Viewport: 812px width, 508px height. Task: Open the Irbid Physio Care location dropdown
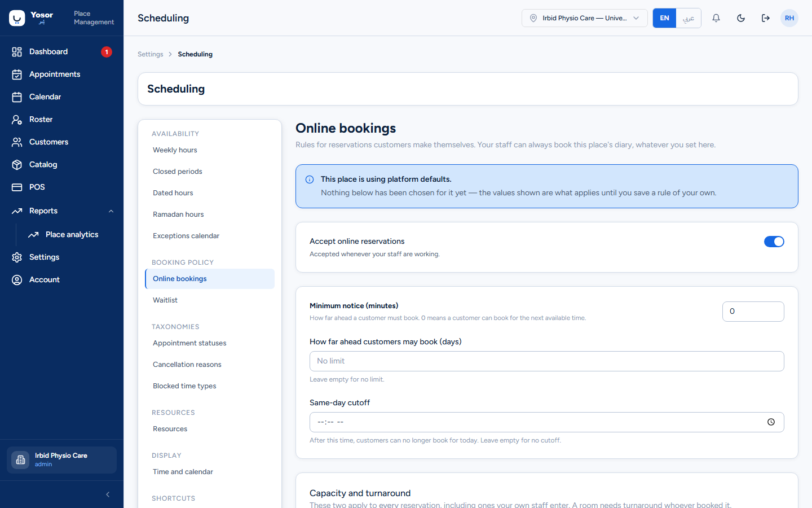click(584, 18)
